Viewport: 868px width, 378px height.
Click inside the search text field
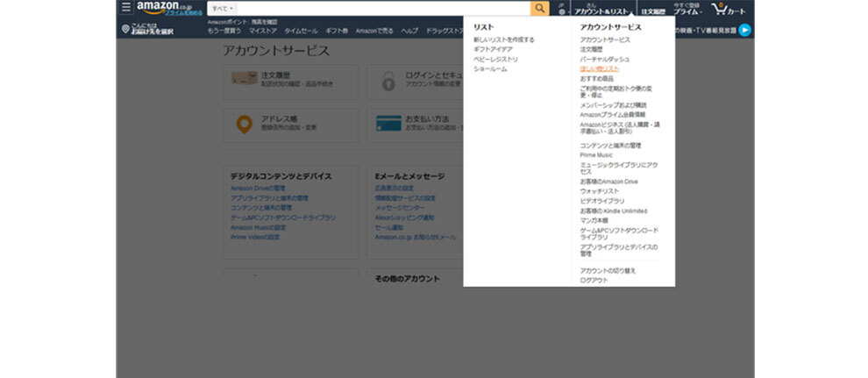point(383,8)
